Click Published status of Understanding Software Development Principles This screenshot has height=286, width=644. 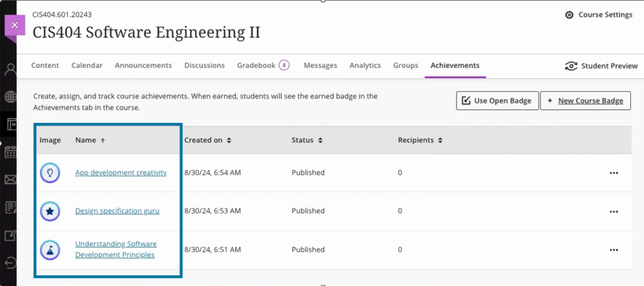[308, 250]
